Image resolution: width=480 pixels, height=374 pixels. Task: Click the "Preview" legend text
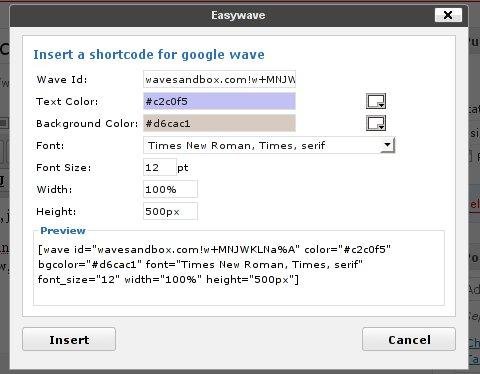coord(63,231)
